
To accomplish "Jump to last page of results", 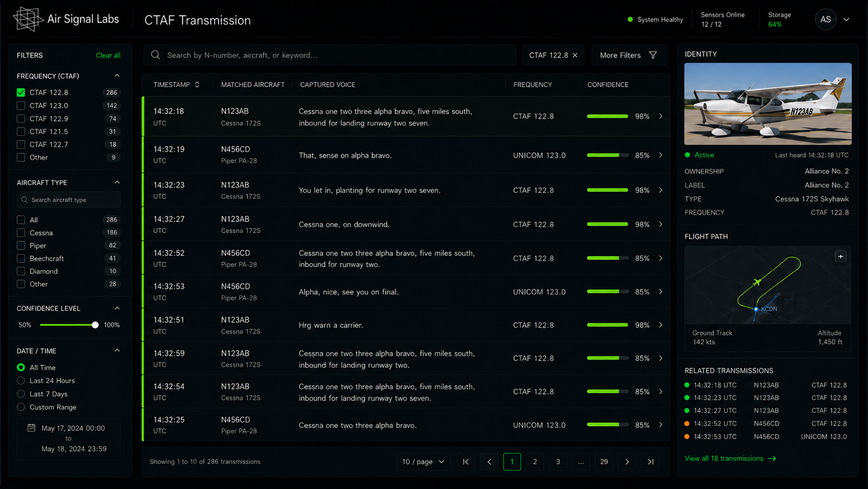I will click(x=650, y=461).
